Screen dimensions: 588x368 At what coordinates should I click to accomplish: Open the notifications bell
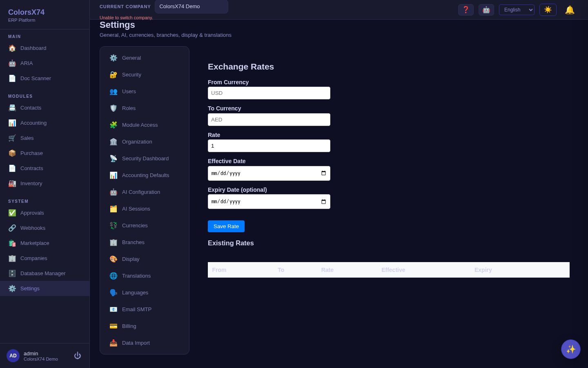click(570, 10)
